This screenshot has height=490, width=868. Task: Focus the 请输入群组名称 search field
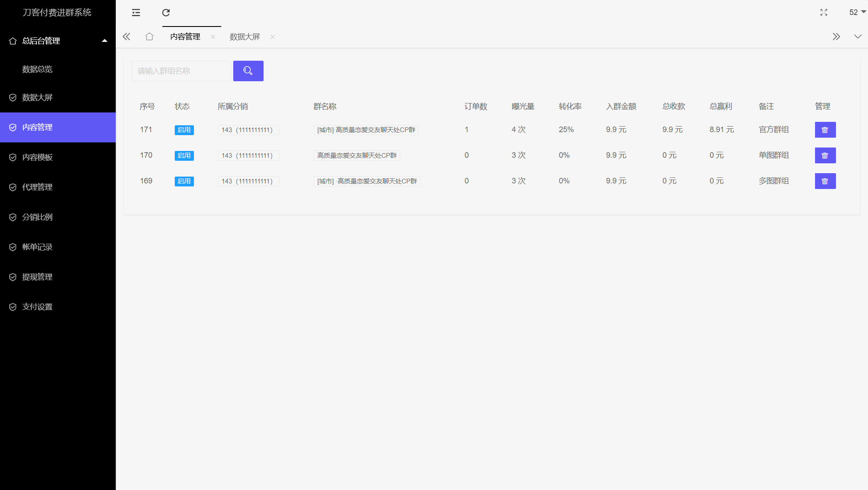pos(181,71)
